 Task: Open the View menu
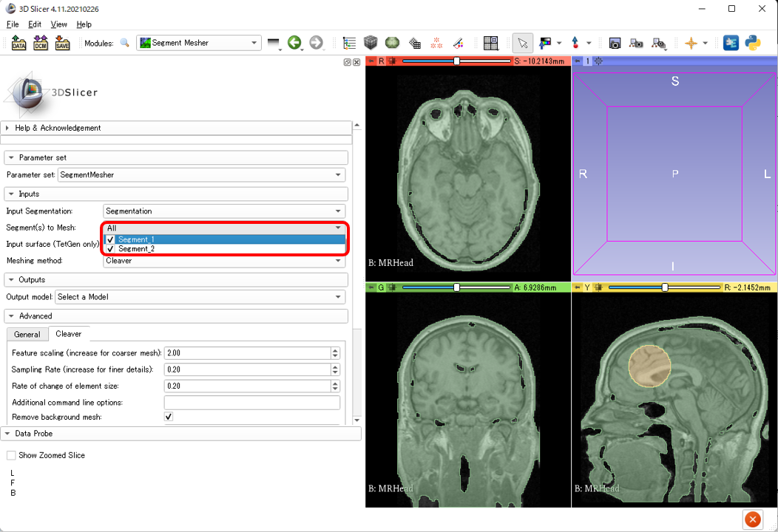pos(59,24)
